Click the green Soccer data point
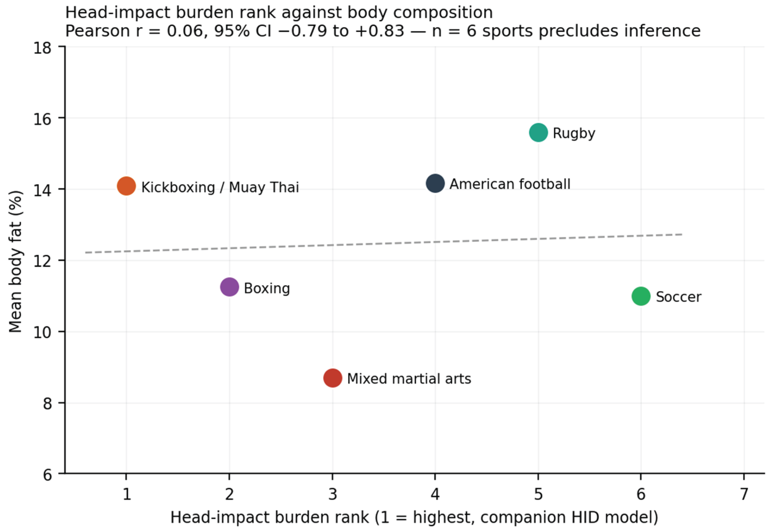Screen dimensions: 770x532 pos(641,296)
